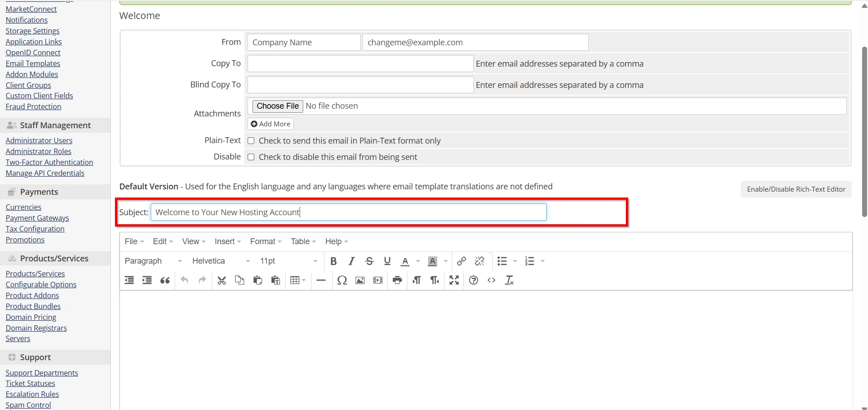Paste clipboard content
Viewport: 868px width, 410px height.
258,280
